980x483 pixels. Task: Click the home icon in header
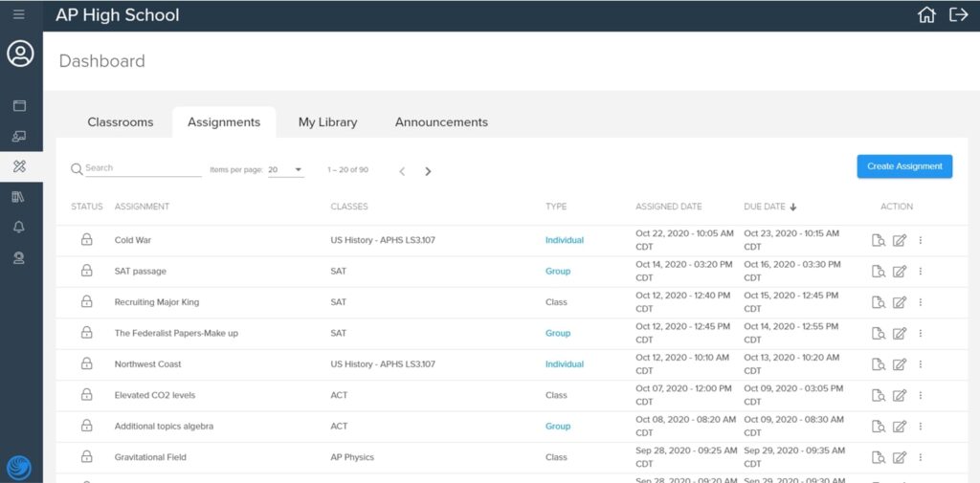pyautogui.click(x=926, y=14)
